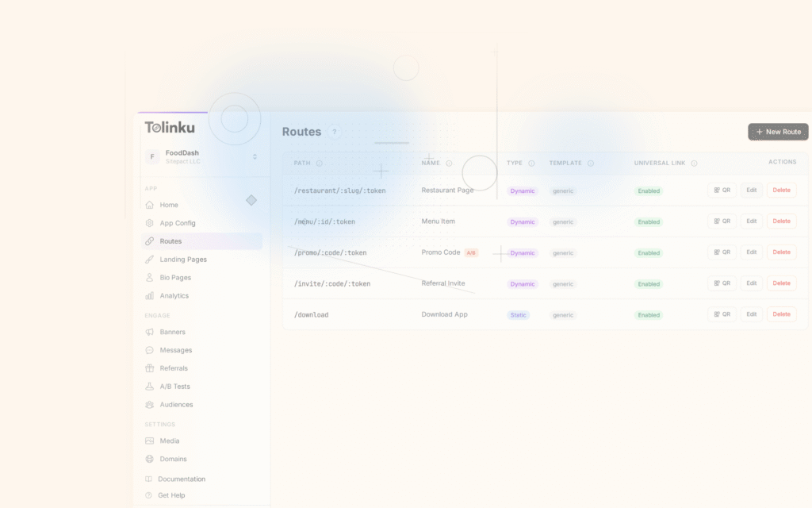This screenshot has width=812, height=508.
Task: Toggle Enabled universal link for /download route
Action: (649, 314)
